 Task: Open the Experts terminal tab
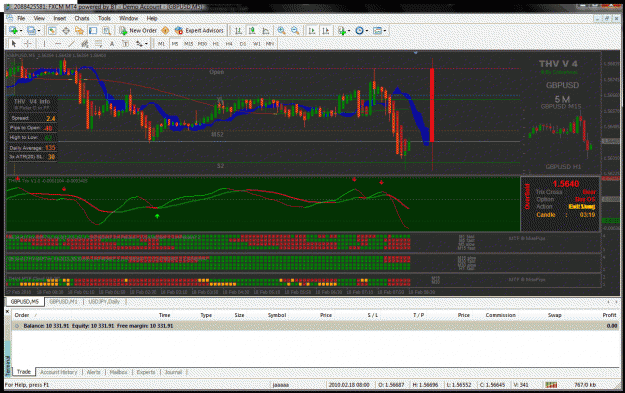pyautogui.click(x=146, y=372)
